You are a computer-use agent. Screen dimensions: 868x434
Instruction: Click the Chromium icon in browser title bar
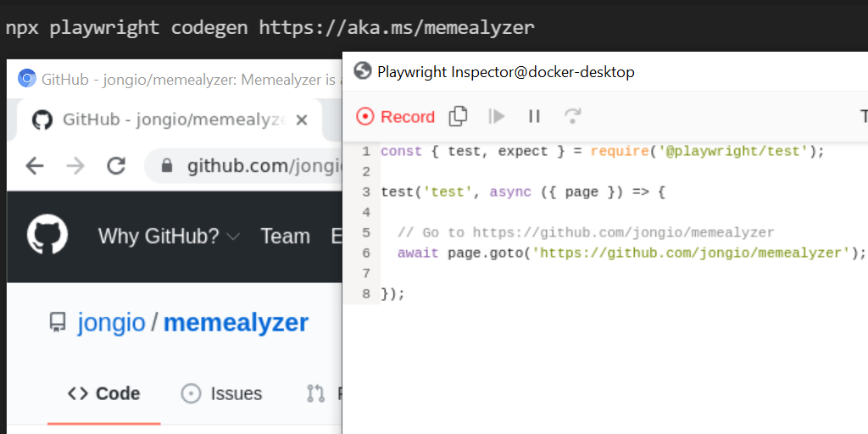click(26, 79)
